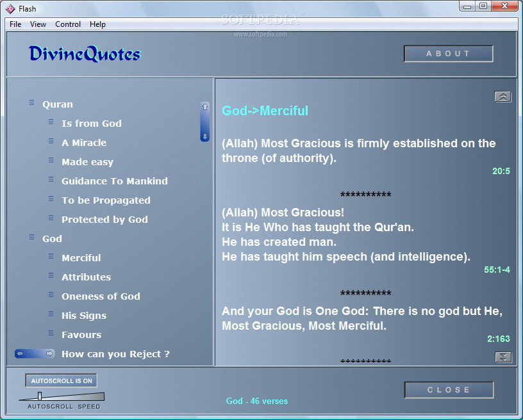
Task: Click the bullet icon beside Oneness of God
Action: click(51, 295)
